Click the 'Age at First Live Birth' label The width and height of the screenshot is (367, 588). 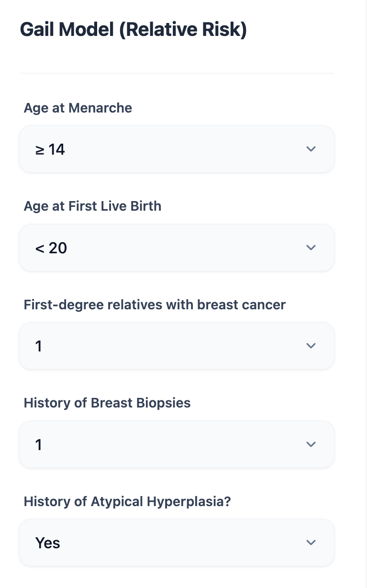click(x=92, y=206)
